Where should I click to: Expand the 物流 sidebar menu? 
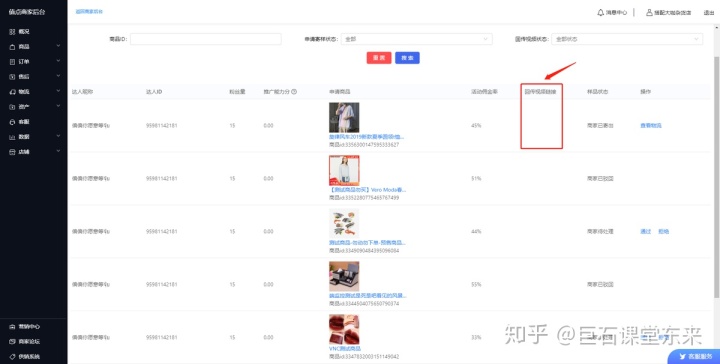tap(33, 92)
